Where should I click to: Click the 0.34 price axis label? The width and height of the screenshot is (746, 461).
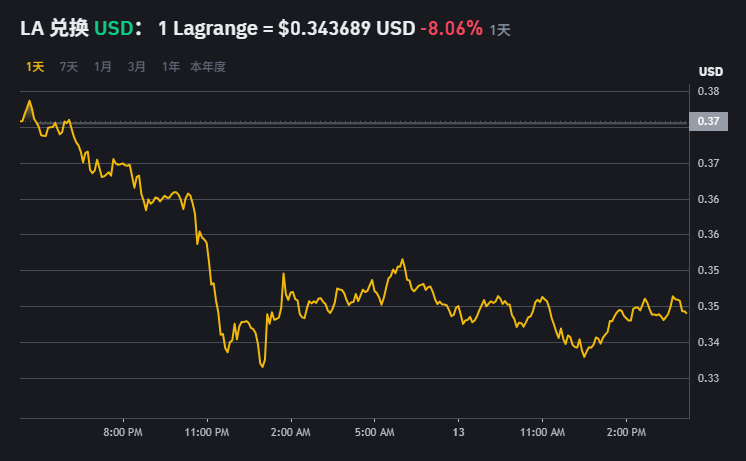point(708,343)
